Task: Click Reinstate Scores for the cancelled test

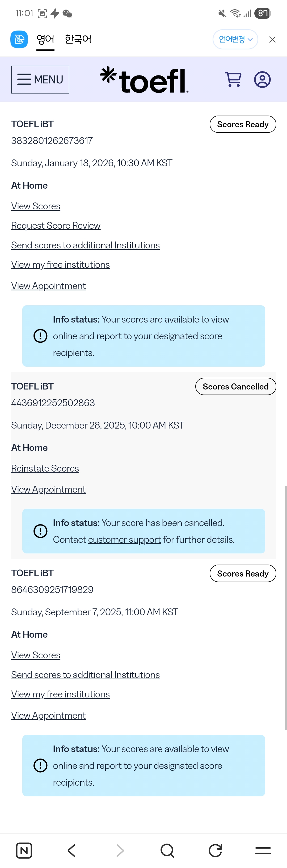Action: [x=45, y=468]
